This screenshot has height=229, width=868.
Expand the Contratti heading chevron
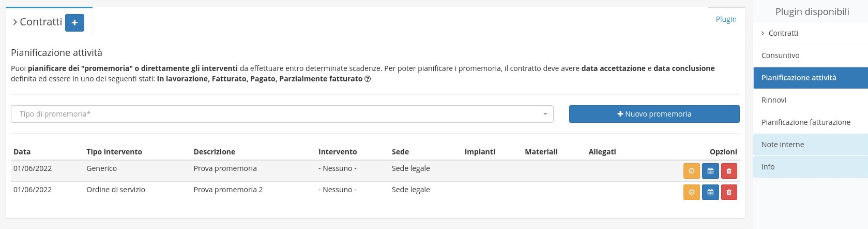point(15,22)
